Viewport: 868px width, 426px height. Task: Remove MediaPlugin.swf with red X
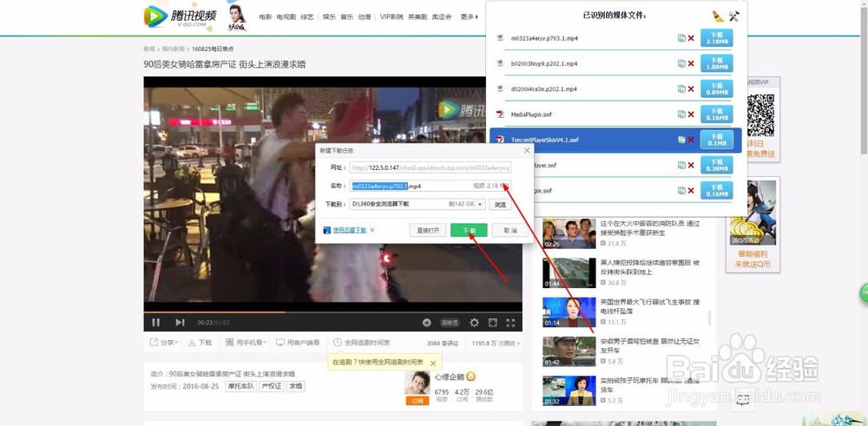[691, 114]
